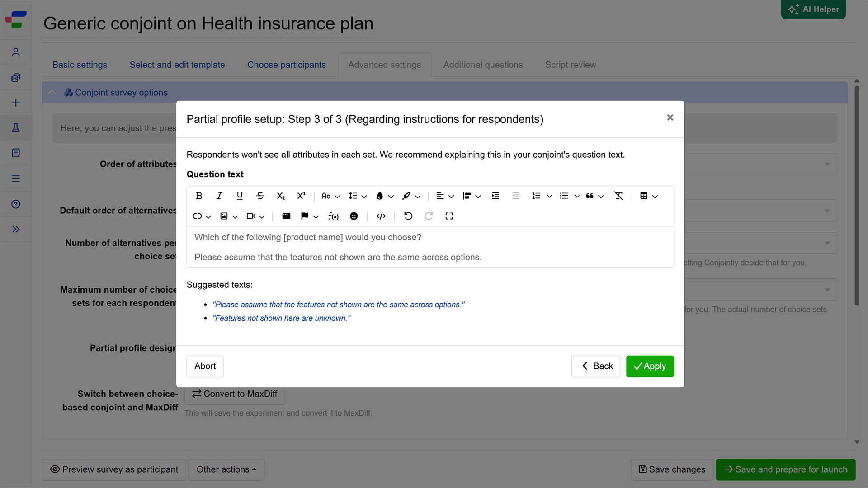Open the Script review tab
The image size is (868, 488).
pyautogui.click(x=571, y=65)
